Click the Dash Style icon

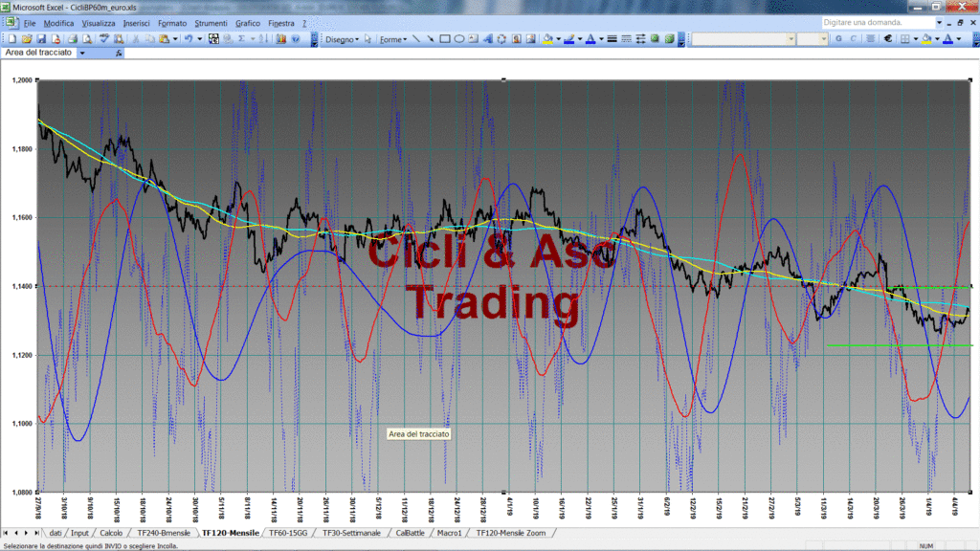tap(626, 38)
